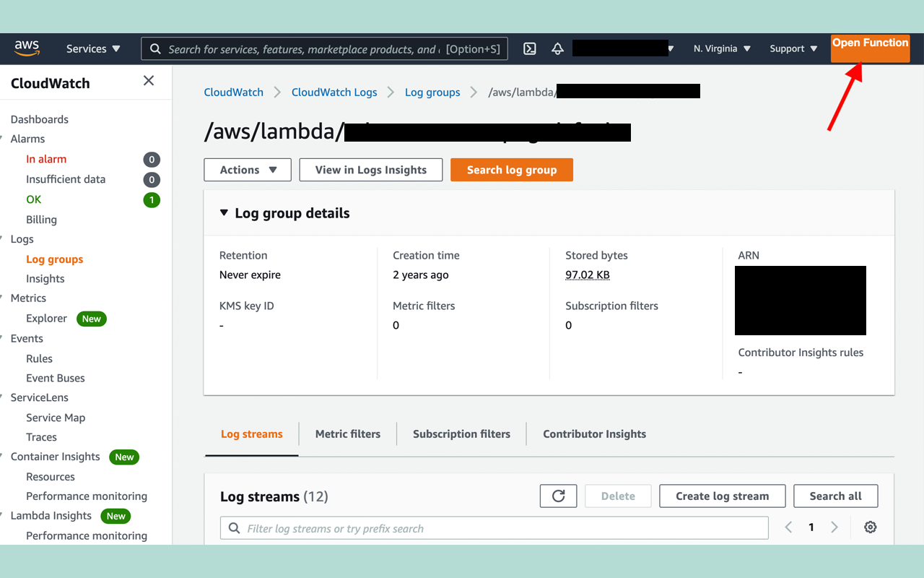Switch to the Subscription filters tab
The image size is (924, 578).
coord(461,434)
